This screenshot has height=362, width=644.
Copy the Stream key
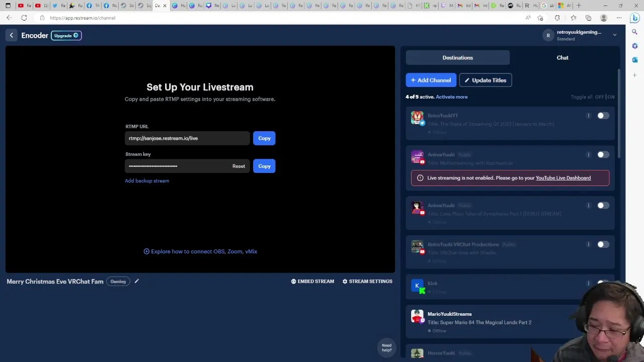264,166
